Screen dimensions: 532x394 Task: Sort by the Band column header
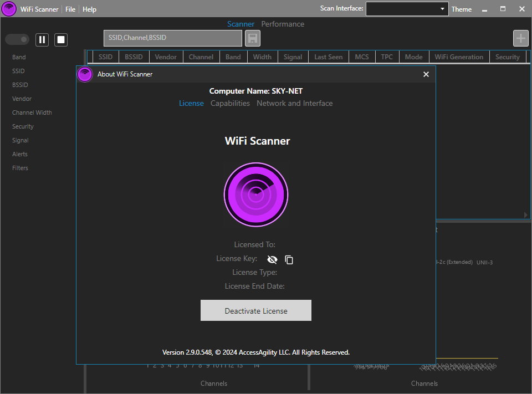point(233,57)
